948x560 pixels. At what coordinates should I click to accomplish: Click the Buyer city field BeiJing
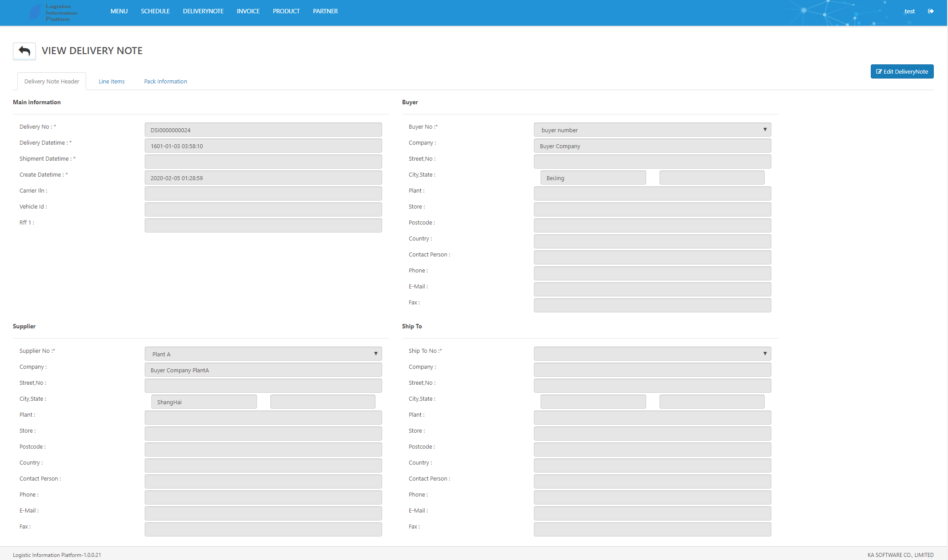click(x=593, y=177)
